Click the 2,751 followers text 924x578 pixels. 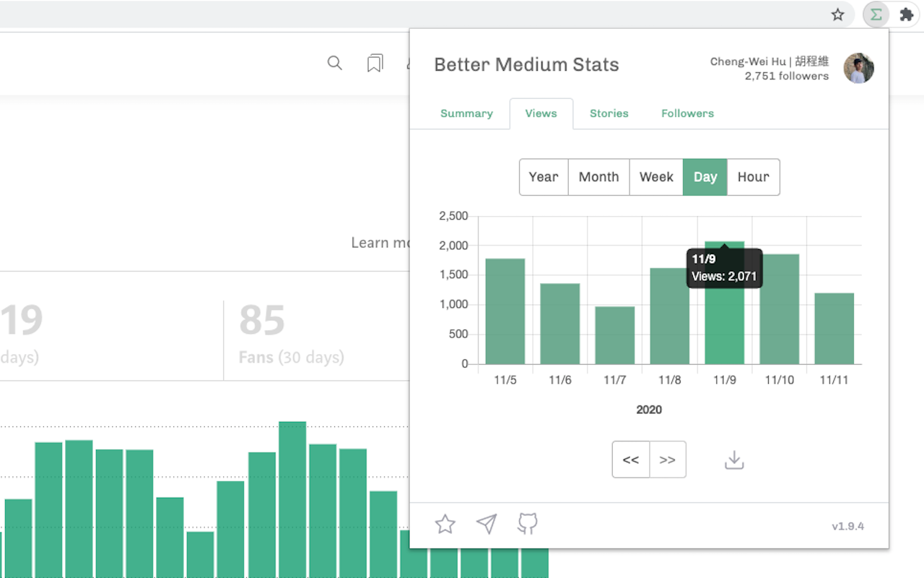point(787,76)
